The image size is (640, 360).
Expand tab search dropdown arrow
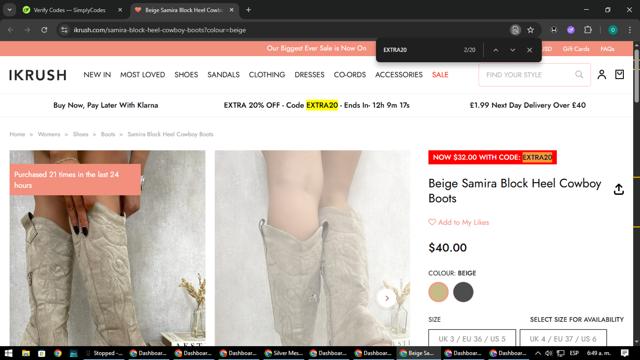click(9, 10)
